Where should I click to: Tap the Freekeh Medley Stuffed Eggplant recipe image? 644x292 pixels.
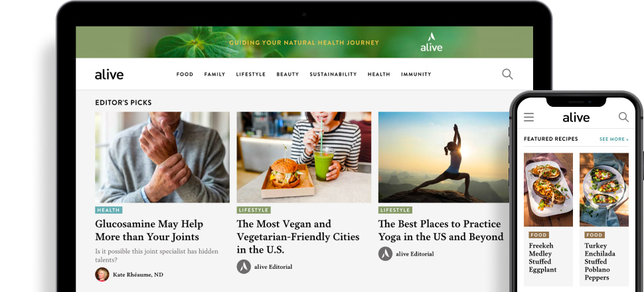point(548,190)
